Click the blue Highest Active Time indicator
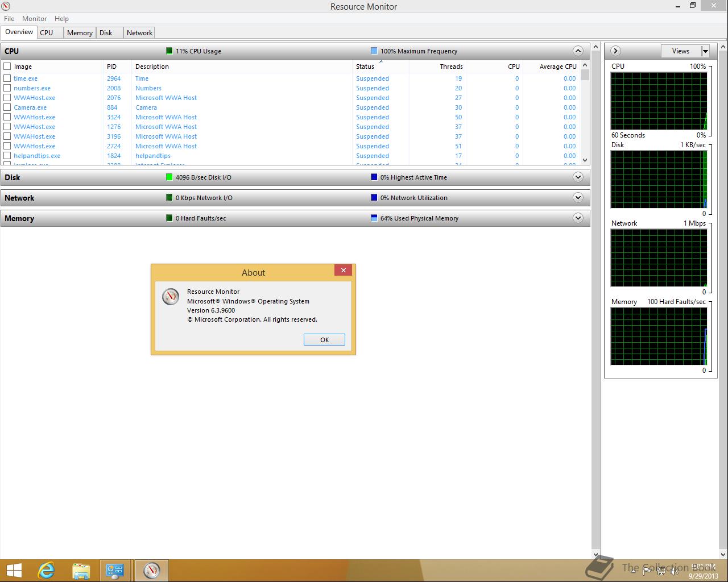Image resolution: width=728 pixels, height=582 pixels. tap(374, 177)
